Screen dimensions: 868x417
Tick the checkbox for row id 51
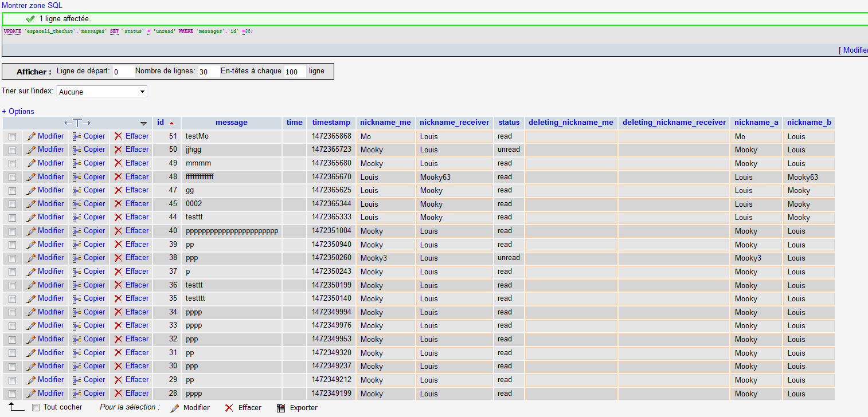(12, 136)
